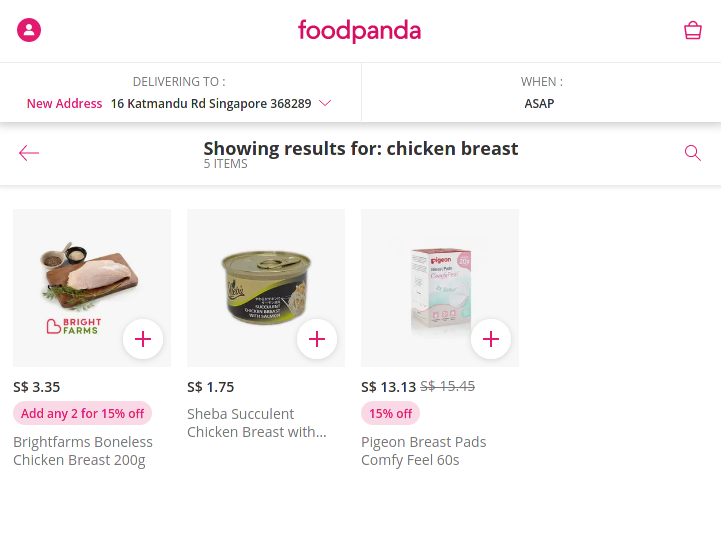The width and height of the screenshot is (721, 533).
Task: Click the '15% off' discount badge
Action: tap(390, 413)
